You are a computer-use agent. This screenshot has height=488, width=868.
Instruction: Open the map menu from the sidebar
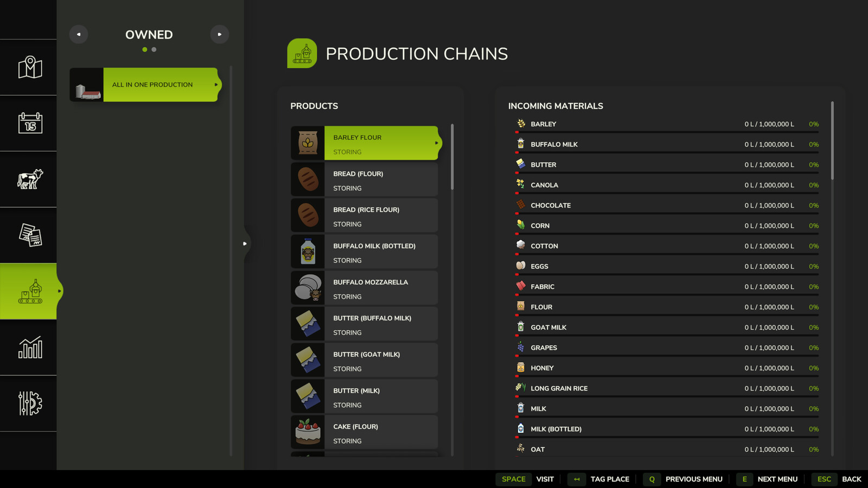[x=28, y=67]
